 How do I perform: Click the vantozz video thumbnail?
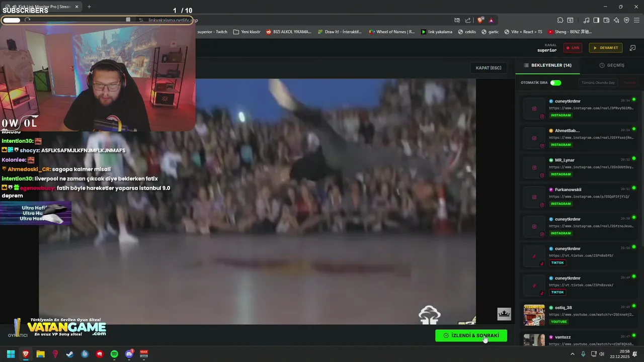click(x=534, y=340)
